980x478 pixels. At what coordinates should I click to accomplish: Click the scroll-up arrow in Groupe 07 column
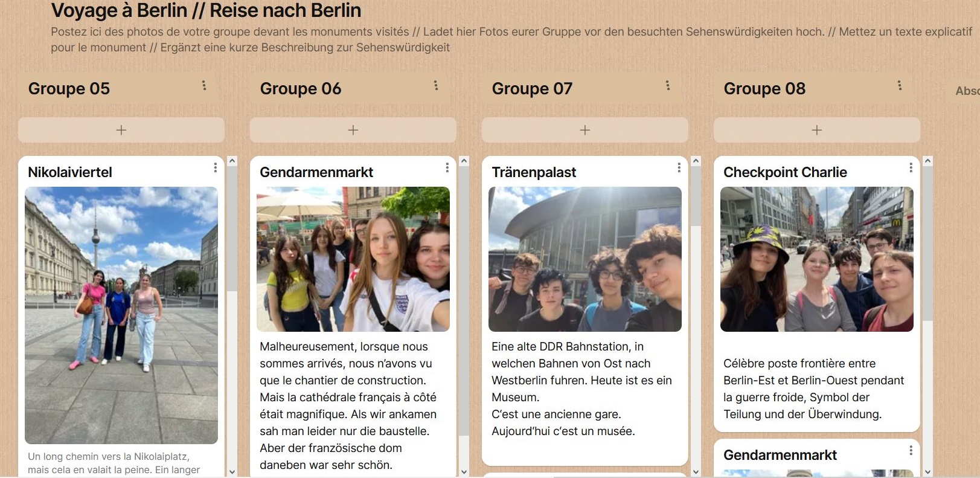[x=696, y=161]
